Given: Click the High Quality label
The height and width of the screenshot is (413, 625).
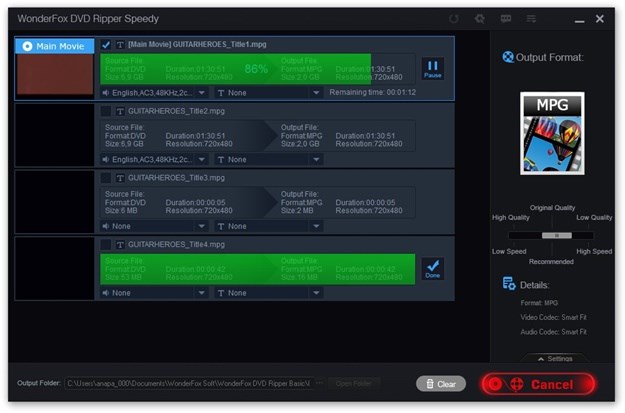Looking at the screenshot, I should (x=511, y=218).
